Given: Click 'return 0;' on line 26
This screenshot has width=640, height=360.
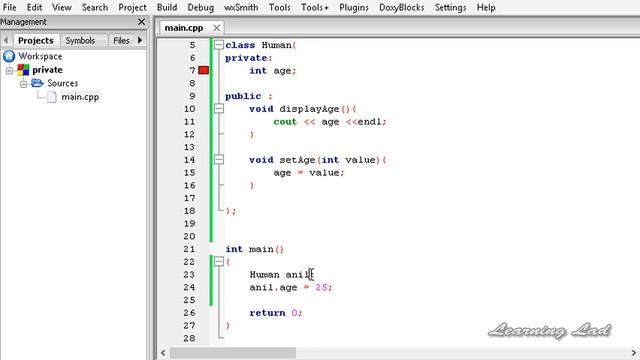Looking at the screenshot, I should tap(276, 313).
